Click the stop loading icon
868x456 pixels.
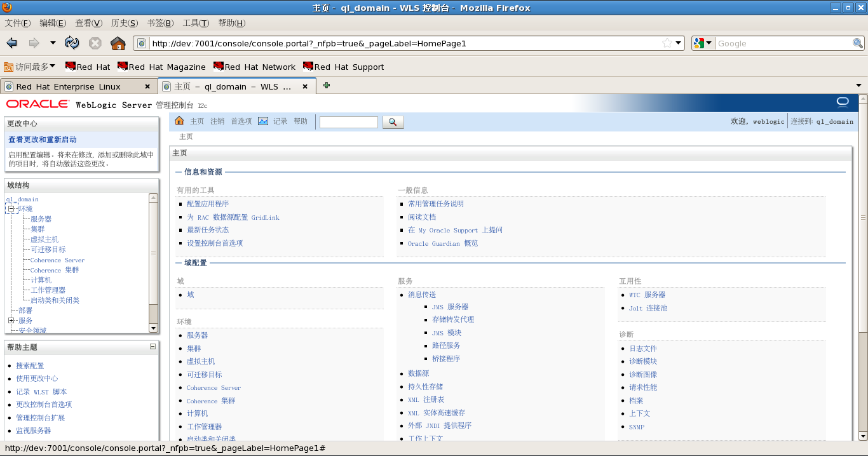[95, 43]
